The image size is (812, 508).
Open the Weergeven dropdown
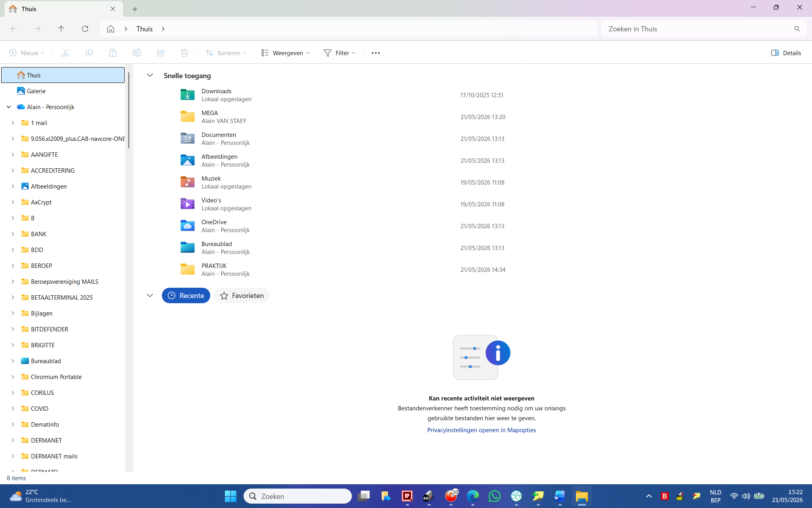coord(286,53)
